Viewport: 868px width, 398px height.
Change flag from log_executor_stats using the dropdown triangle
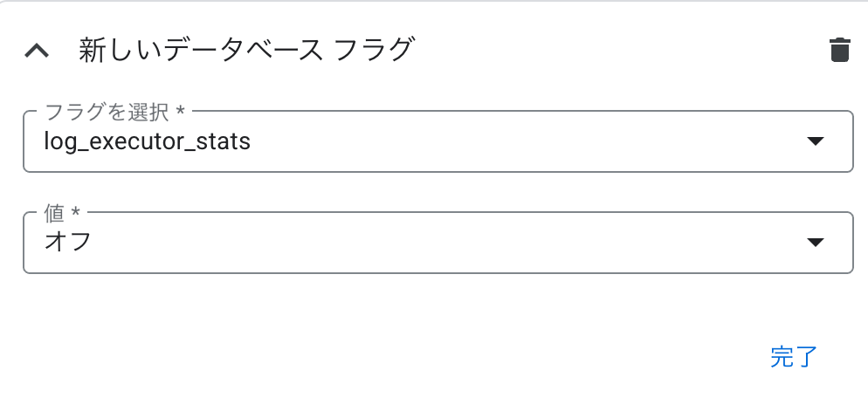coord(816,141)
